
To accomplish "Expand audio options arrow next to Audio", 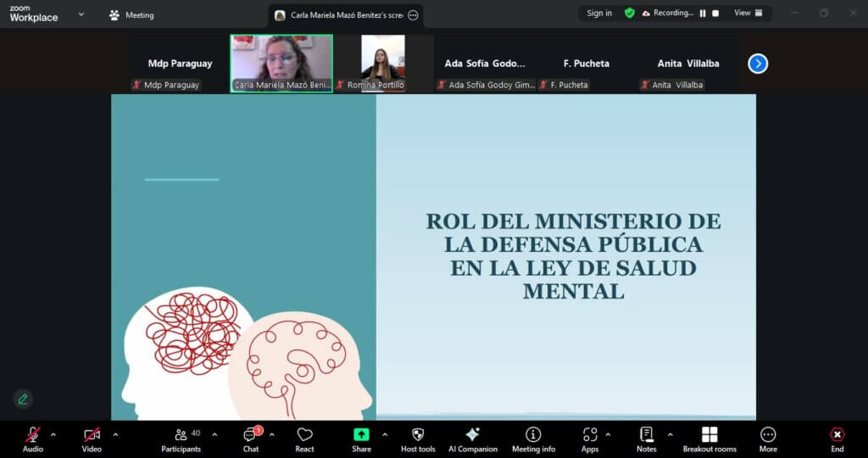I will [53, 434].
